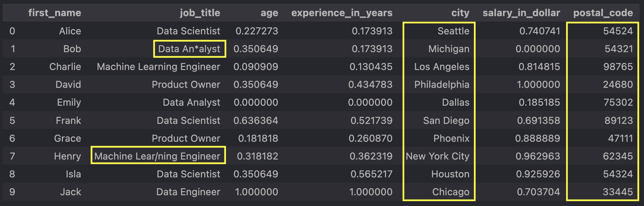
Task: Select the postal code 98765 cell
Action: coord(618,67)
